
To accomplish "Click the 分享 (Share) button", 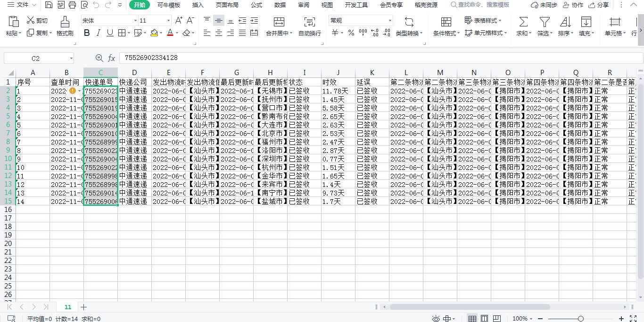I will pyautogui.click(x=598, y=5).
